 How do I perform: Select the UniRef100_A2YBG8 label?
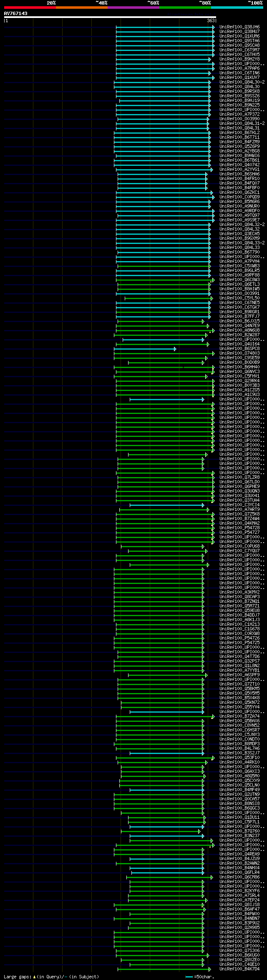pyautogui.click(x=239, y=151)
